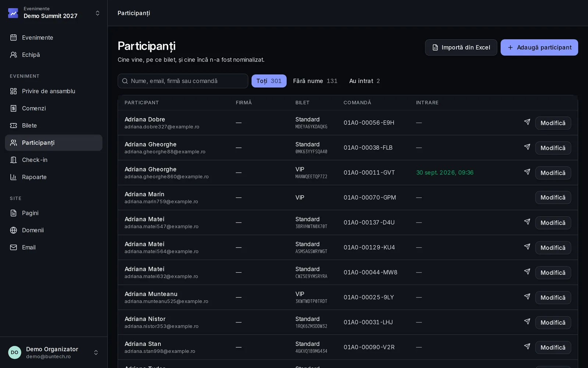This screenshot has height=368, width=588.
Task: Click the app logo icon in sidebar
Action: coord(13,13)
